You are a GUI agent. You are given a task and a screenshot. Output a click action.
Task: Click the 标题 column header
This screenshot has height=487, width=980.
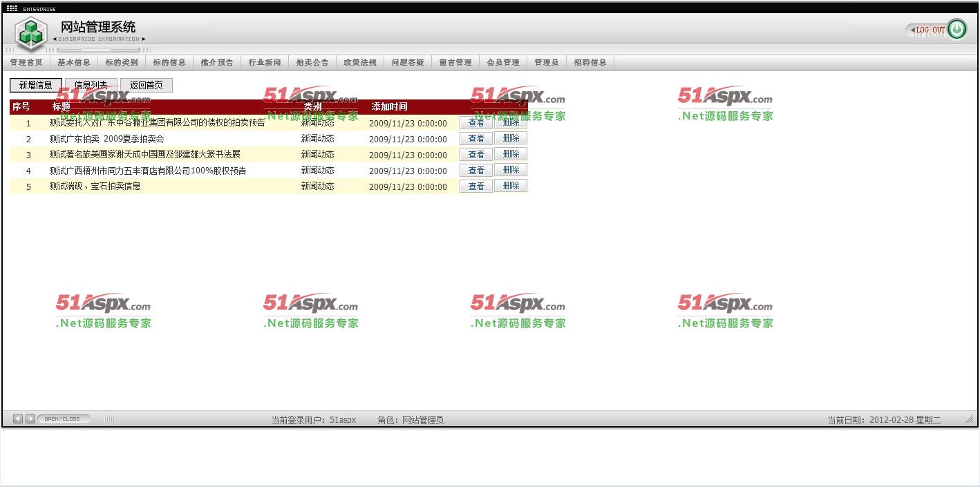tap(62, 106)
